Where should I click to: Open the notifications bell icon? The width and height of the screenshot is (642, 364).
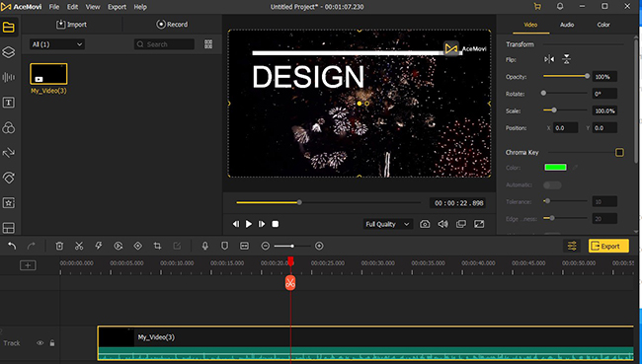click(x=560, y=7)
